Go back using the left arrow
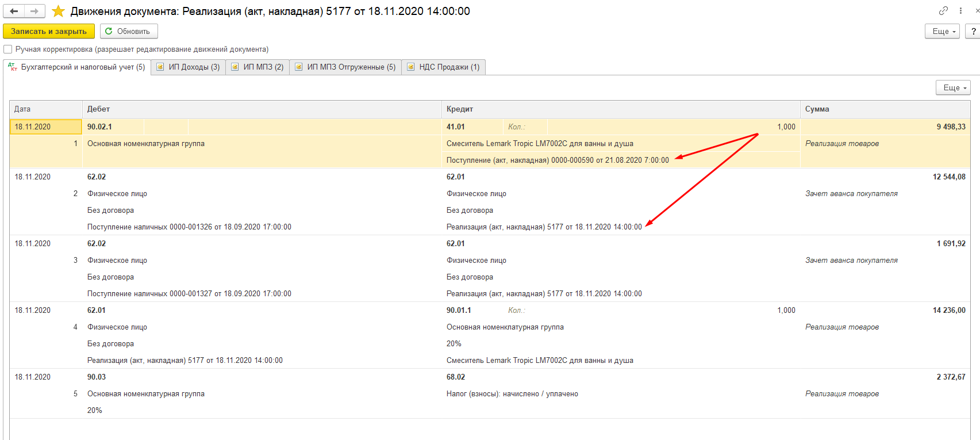The height and width of the screenshot is (440, 980). coord(14,11)
